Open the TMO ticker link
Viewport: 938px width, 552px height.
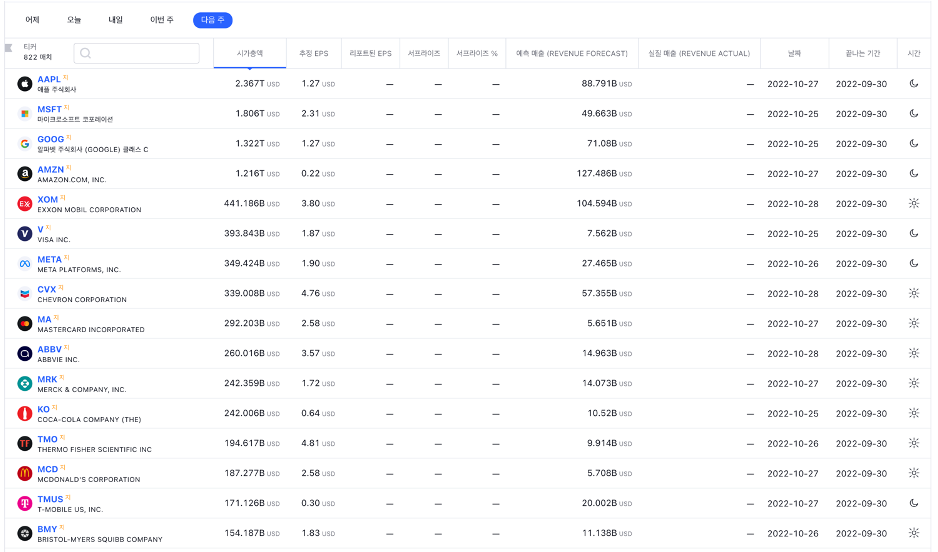click(x=48, y=439)
